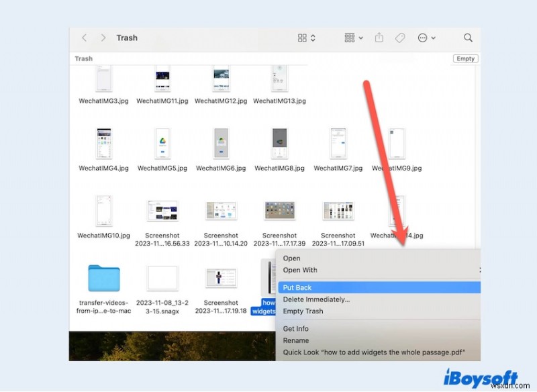Select Screenshot 2023-11...17.19.18 thumbnail
Viewport: 537px width, 392px height.
pyautogui.click(x=221, y=278)
